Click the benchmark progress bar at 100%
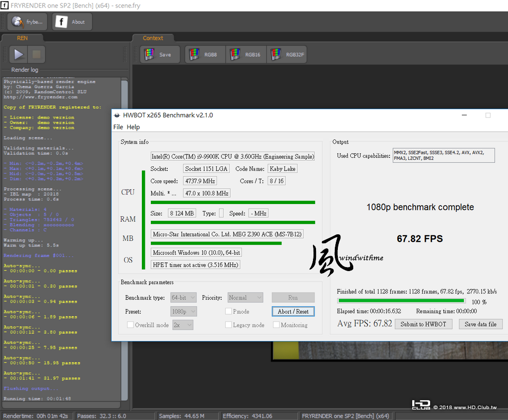This screenshot has height=420, width=508. pos(401,301)
